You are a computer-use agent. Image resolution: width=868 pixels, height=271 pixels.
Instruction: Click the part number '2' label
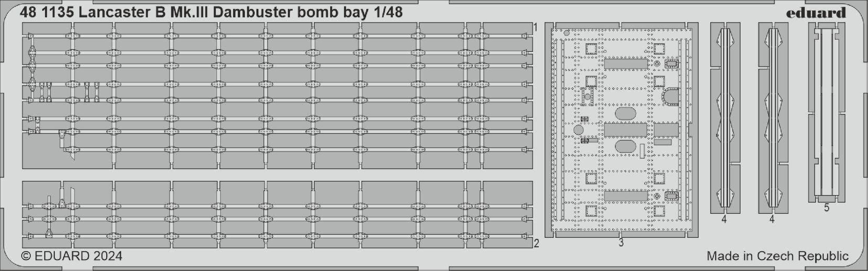point(536,243)
